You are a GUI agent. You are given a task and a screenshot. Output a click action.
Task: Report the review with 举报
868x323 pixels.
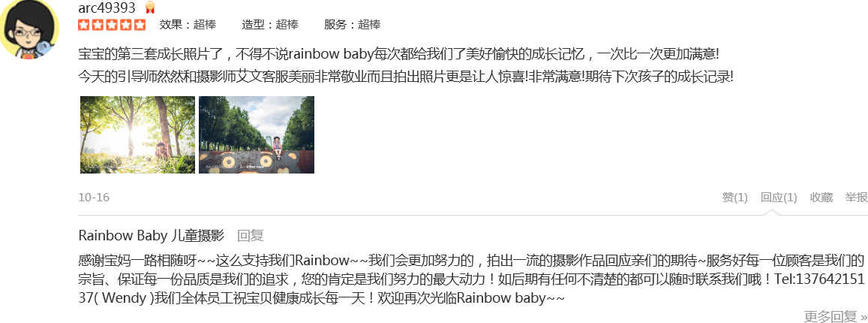[x=857, y=198]
